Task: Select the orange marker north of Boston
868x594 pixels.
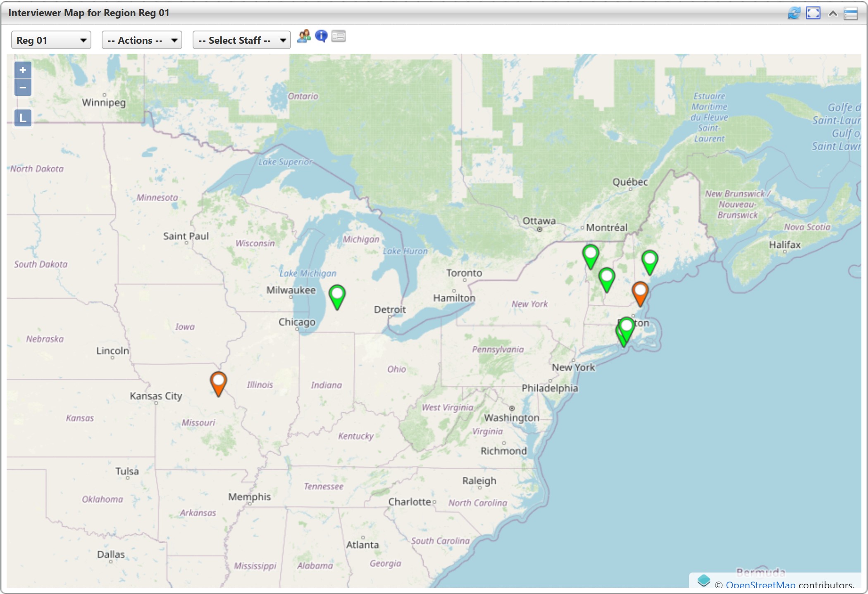Action: pos(640,294)
